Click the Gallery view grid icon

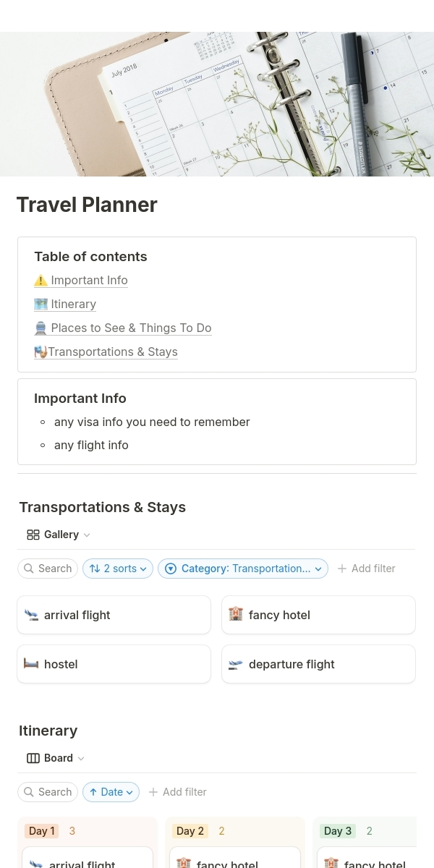pyautogui.click(x=33, y=535)
